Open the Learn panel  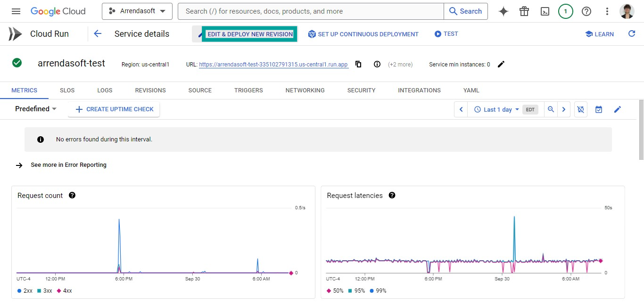(599, 34)
